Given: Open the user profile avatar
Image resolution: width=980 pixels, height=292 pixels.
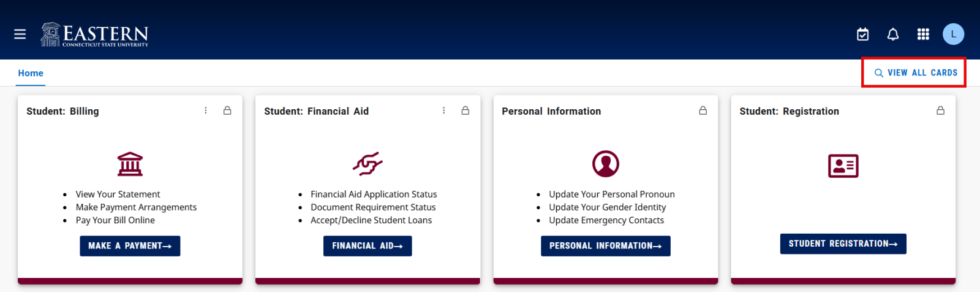Looking at the screenshot, I should [x=953, y=34].
